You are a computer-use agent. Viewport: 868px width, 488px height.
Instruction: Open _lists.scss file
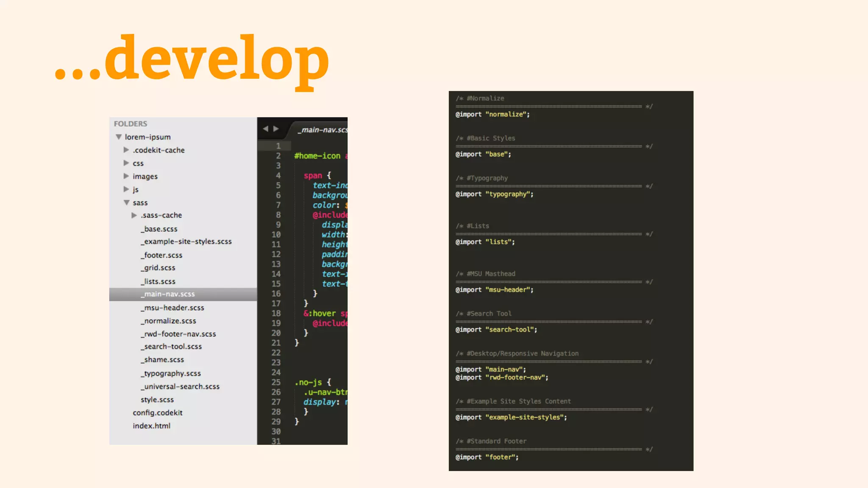coord(158,281)
